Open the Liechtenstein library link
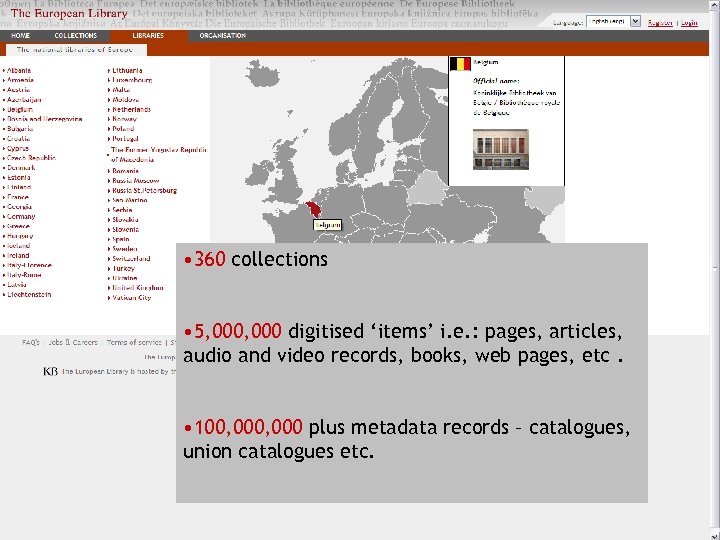The image size is (720, 540). point(29,295)
